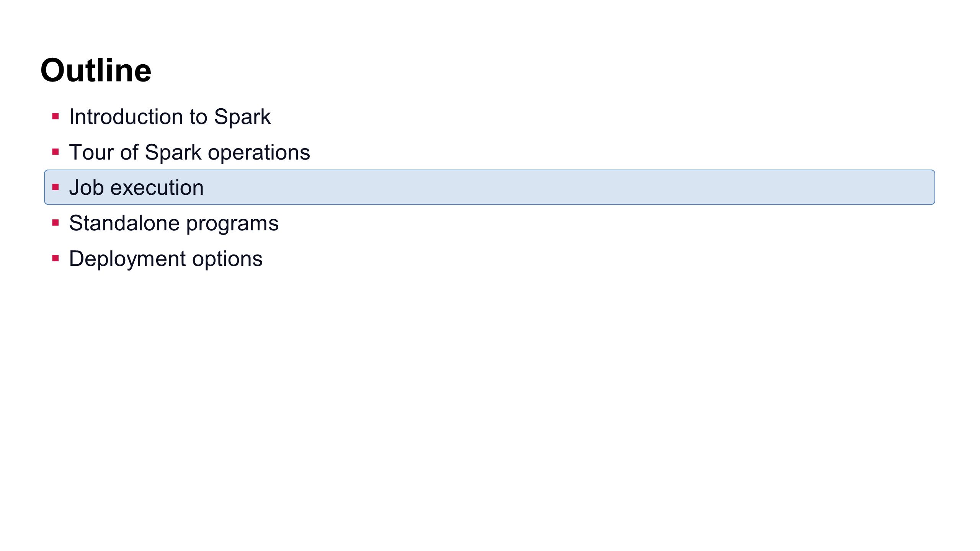Click the word 'Job' in the highlighted row

87,187
